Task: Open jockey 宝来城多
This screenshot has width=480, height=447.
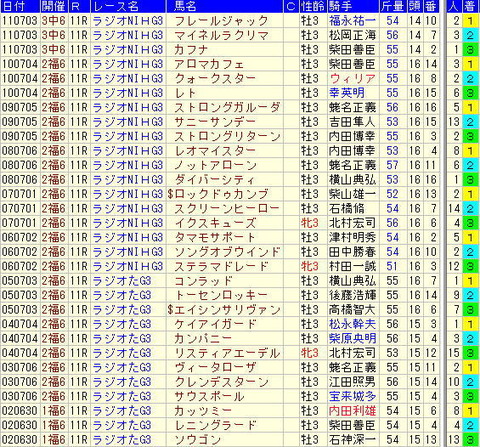Action: [352, 397]
